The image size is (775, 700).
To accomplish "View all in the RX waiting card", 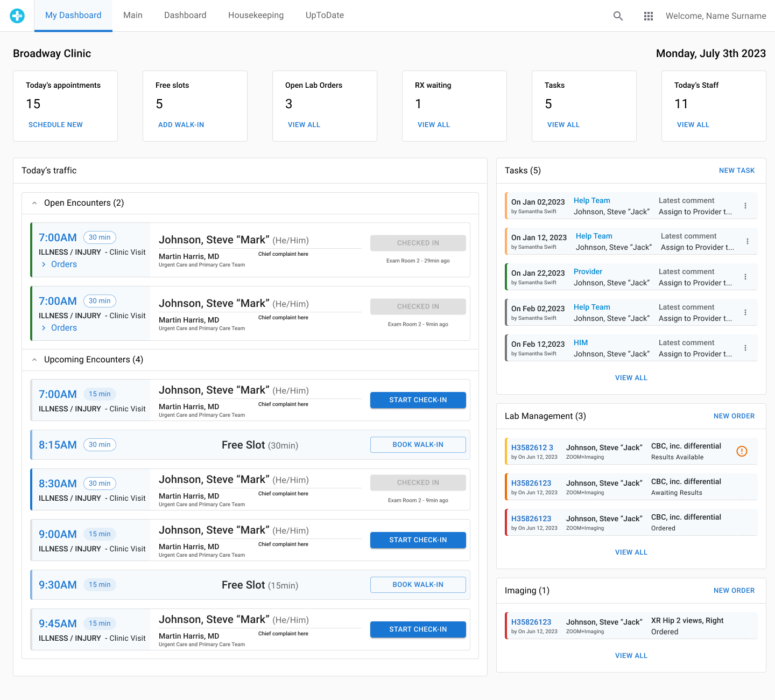I will click(x=434, y=125).
